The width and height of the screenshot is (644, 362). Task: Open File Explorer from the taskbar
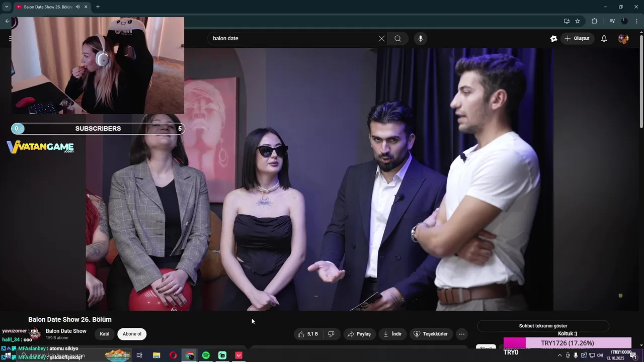coord(156,355)
